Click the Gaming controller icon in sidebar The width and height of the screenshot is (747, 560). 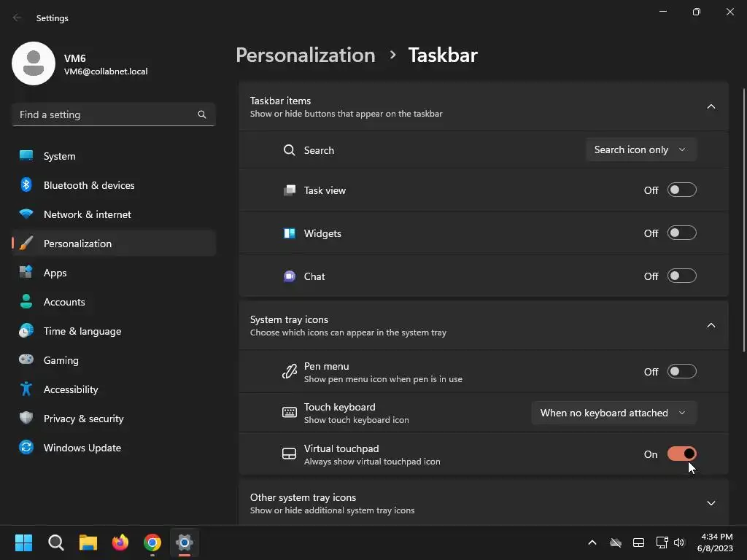point(26,359)
